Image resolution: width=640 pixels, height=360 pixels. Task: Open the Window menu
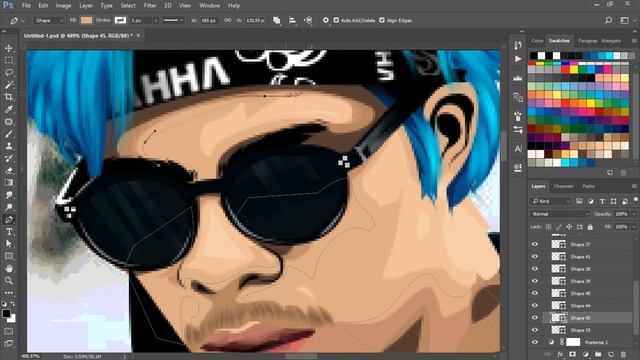(209, 6)
